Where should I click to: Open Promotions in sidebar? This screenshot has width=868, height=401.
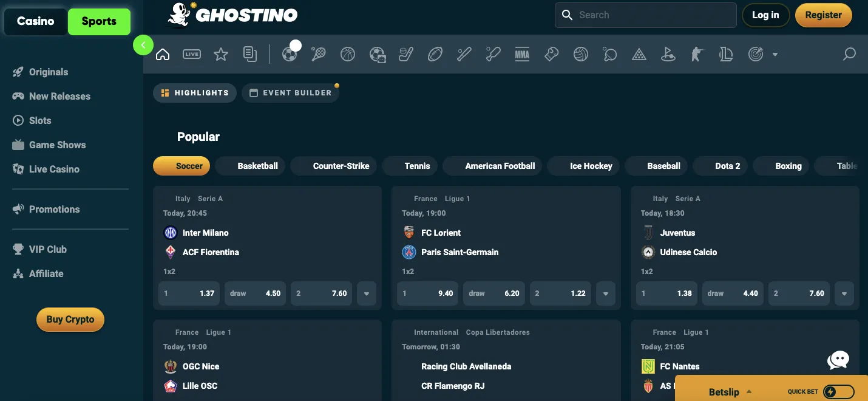point(46,209)
